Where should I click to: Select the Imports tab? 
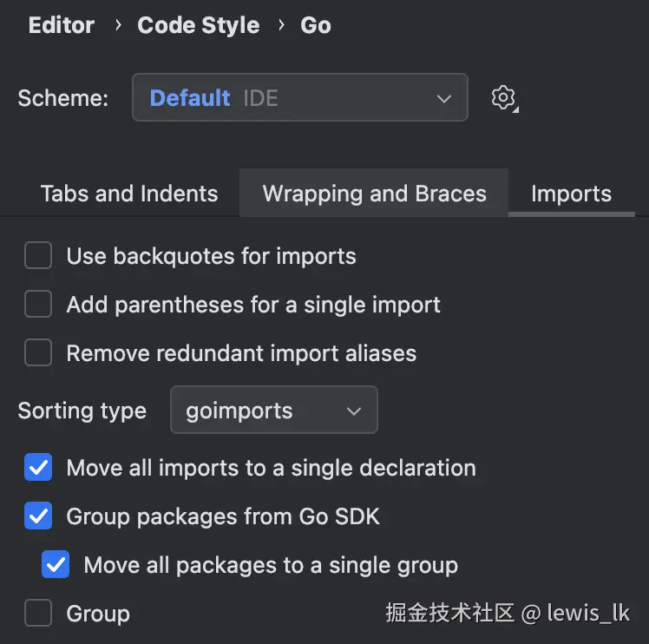[x=571, y=194]
